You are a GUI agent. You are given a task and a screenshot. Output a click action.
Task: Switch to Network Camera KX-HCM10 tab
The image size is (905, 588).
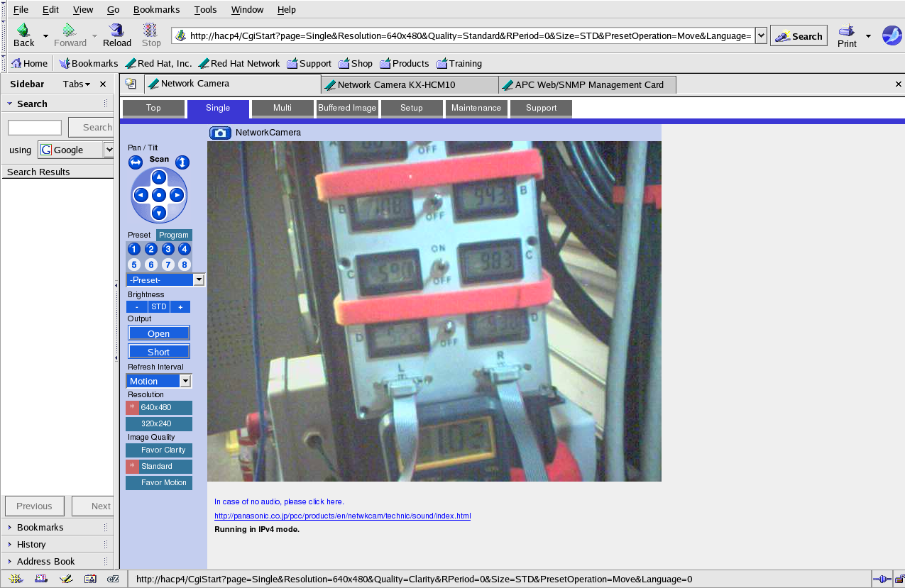(410, 84)
